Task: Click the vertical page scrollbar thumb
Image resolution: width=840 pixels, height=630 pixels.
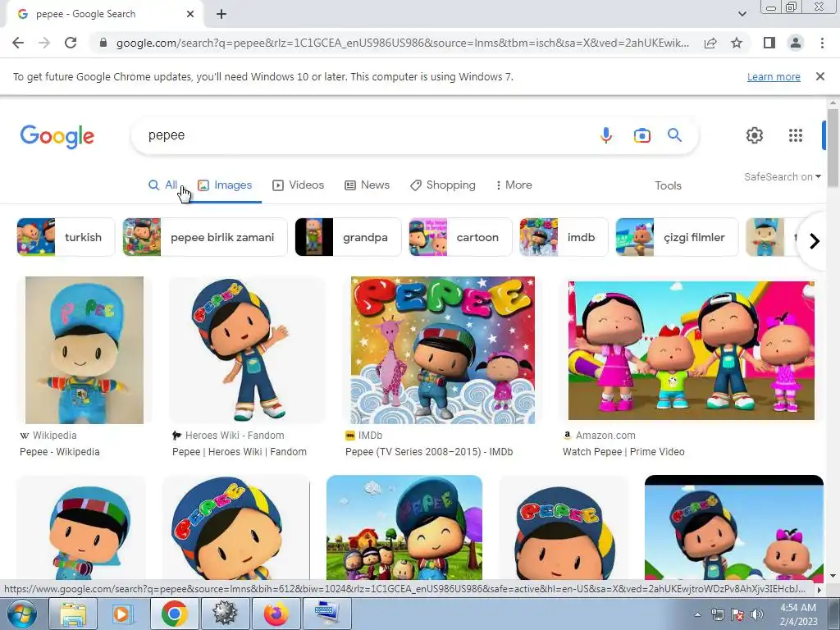Action: [833, 148]
